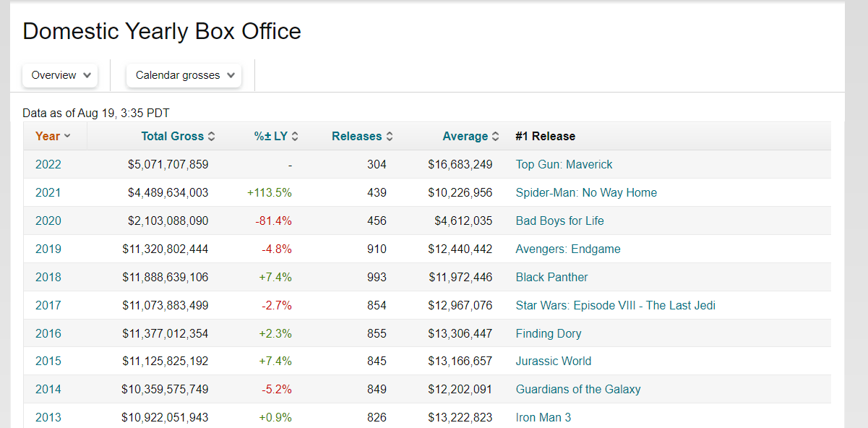Open the Iron Man 3 link
Image resolution: width=868 pixels, height=428 pixels.
(x=543, y=417)
